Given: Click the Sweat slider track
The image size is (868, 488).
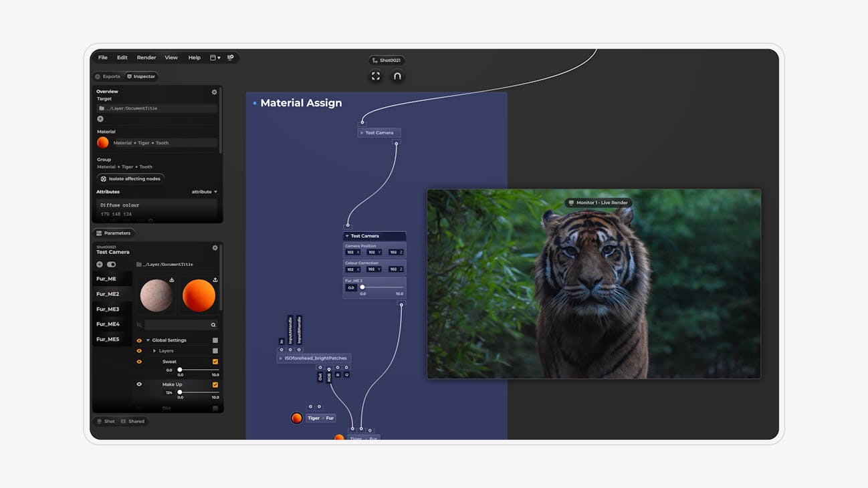Looking at the screenshot, I should 197,370.
